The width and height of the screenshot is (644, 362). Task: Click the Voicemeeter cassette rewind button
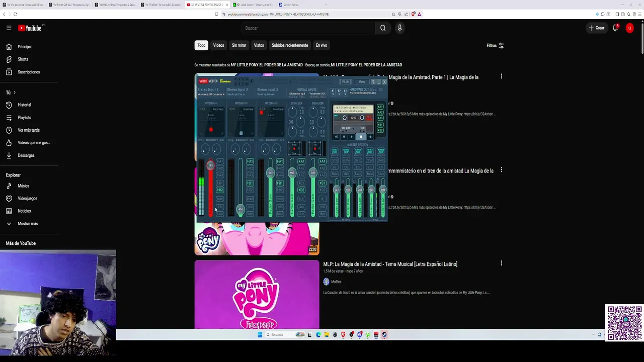point(336,137)
